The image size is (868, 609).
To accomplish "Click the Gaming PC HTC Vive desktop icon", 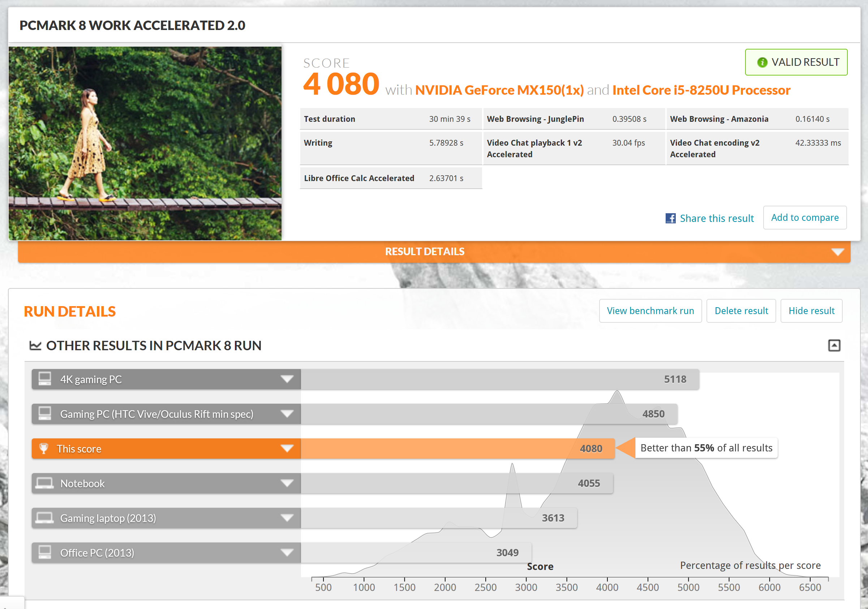I will tap(44, 413).
